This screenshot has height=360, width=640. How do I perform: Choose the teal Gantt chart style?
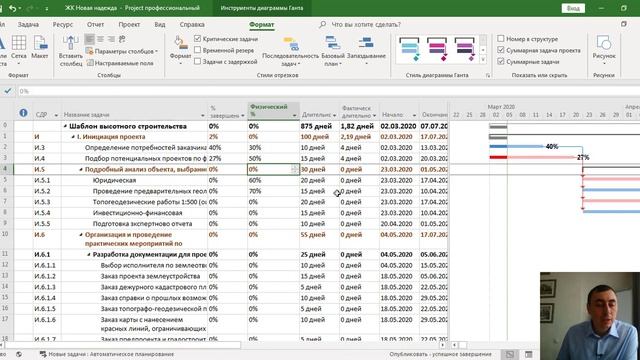pyautogui.click(x=409, y=49)
